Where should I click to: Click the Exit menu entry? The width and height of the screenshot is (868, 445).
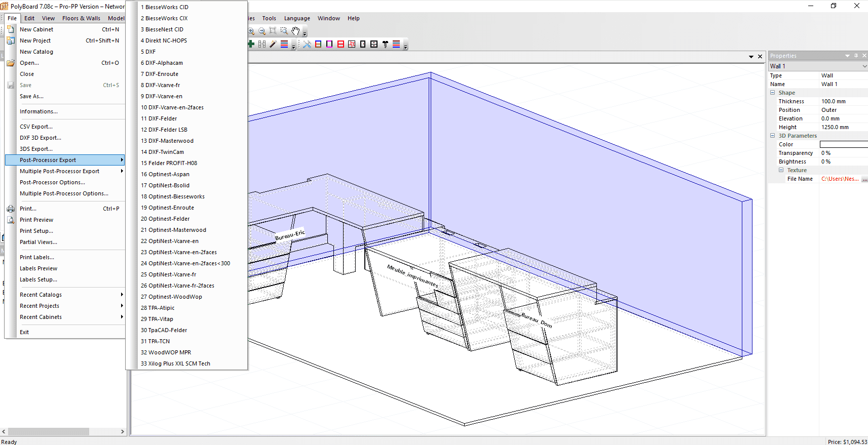pyautogui.click(x=65, y=332)
